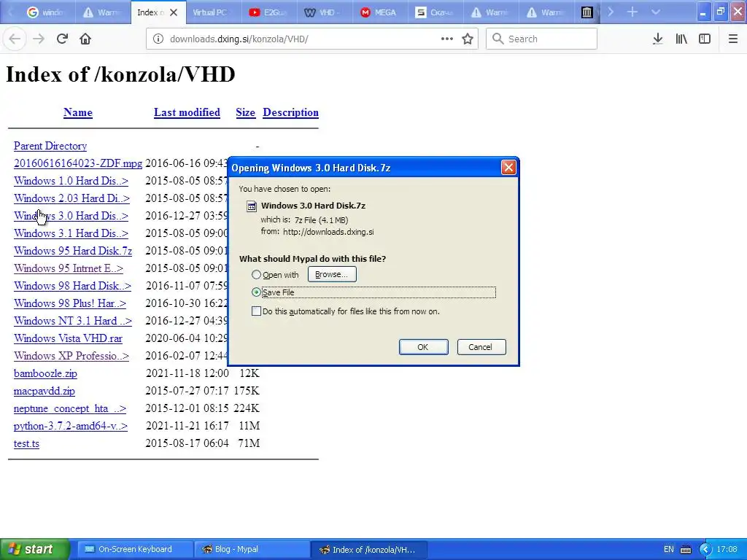This screenshot has height=560, width=747.
Task: Show site information for downloads.dxing.si
Action: [158, 39]
